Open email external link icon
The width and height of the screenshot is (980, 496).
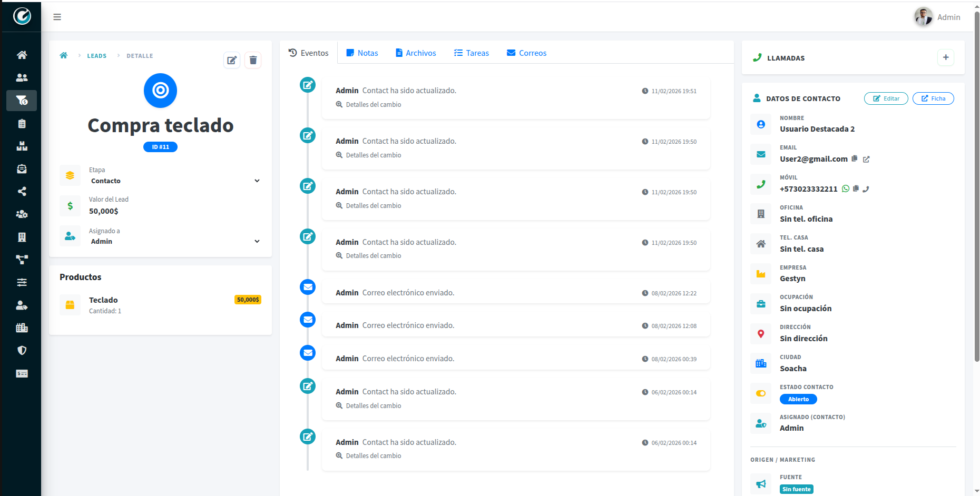tap(866, 159)
